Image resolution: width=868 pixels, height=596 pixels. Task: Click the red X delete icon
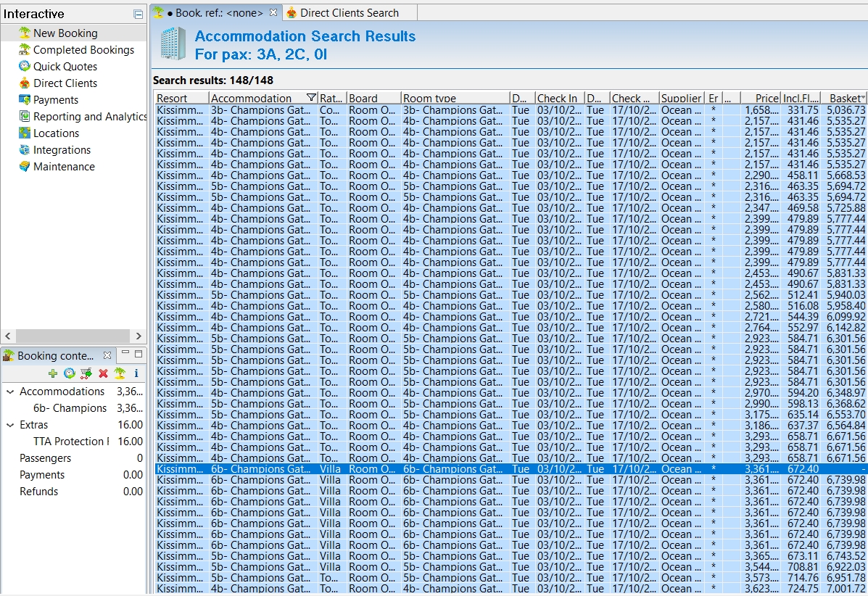[103, 373]
